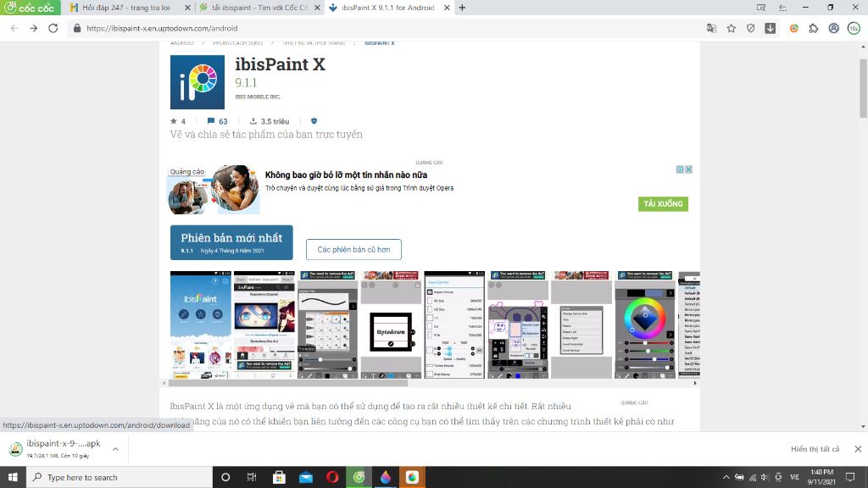The image size is (868, 488).
Task: Click the verified shield badge
Action: 314,121
